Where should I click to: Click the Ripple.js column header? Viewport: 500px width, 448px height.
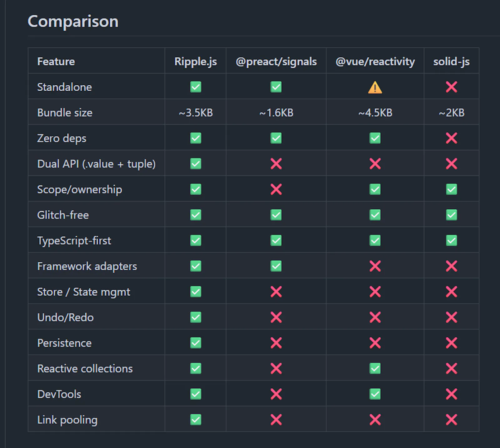click(x=196, y=62)
